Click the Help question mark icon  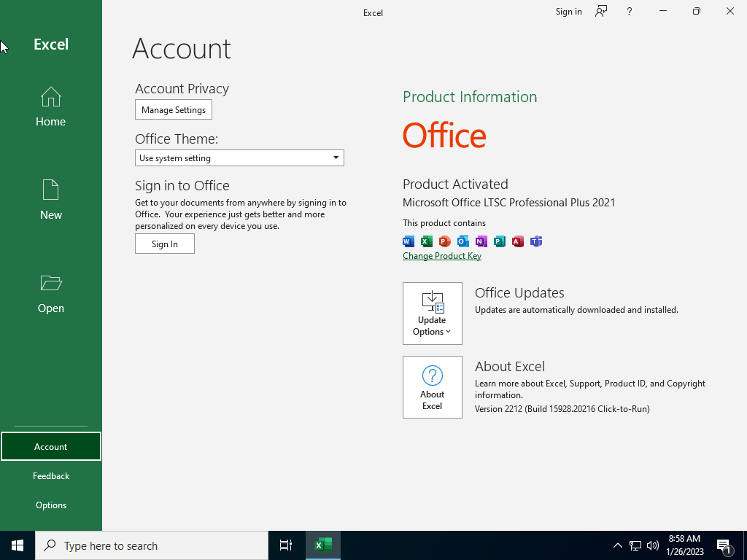coord(630,12)
